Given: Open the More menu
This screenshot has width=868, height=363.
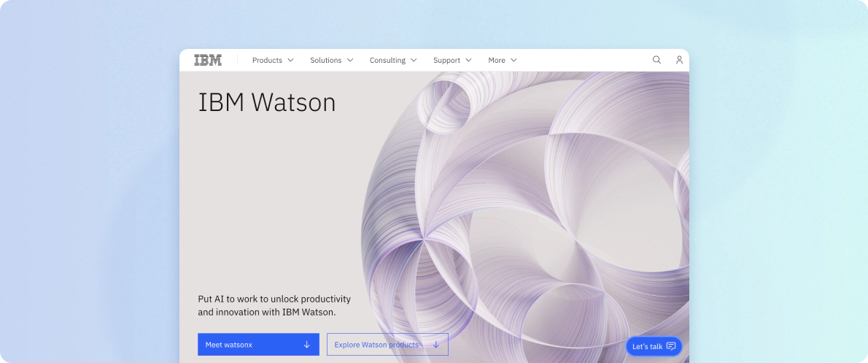Looking at the screenshot, I should [x=502, y=61].
